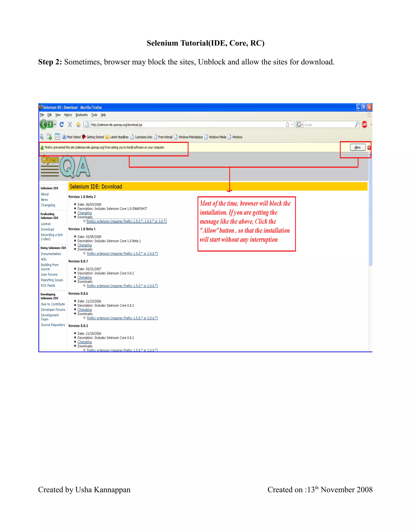Bookmark this page with the star icon

[288, 124]
